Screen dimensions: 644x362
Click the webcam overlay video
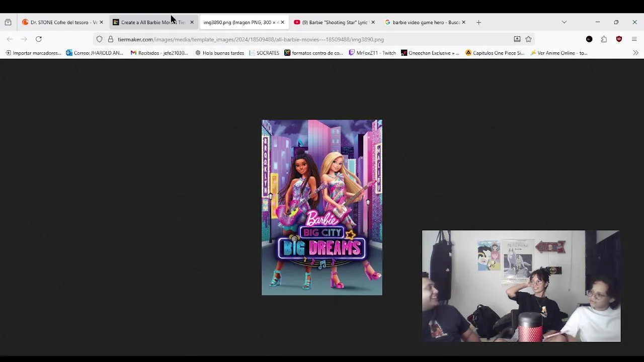tap(521, 286)
